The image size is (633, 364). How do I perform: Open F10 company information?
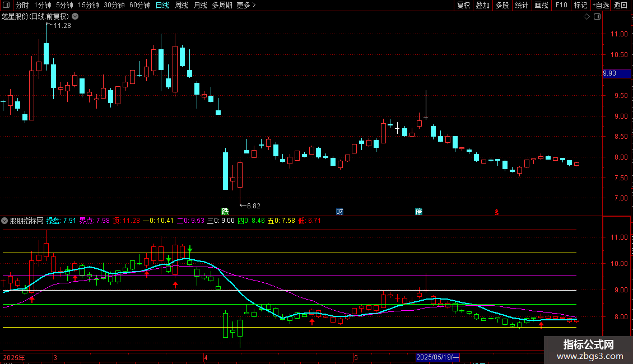pyautogui.click(x=561, y=5)
